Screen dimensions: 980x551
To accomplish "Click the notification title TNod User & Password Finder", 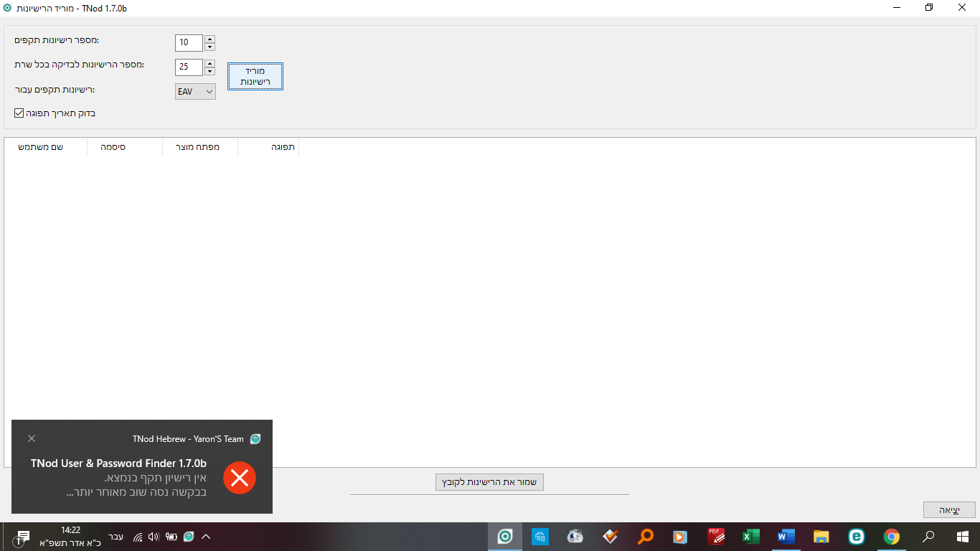I will coord(118,463).
